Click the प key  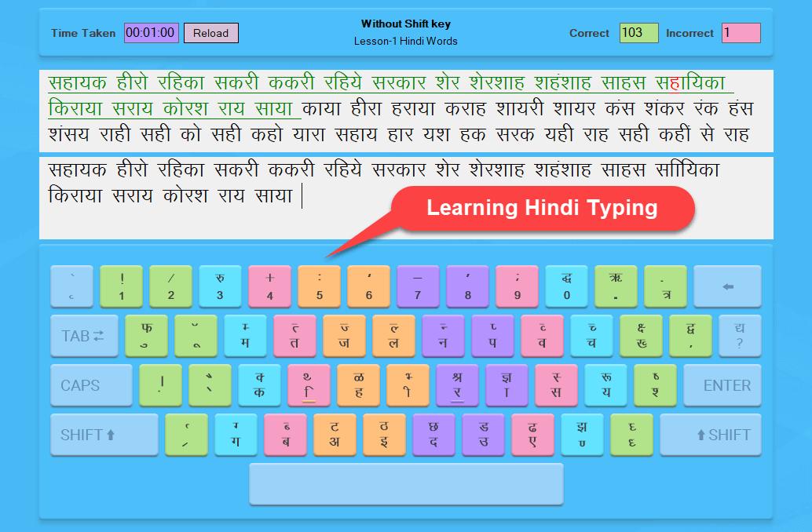492,336
